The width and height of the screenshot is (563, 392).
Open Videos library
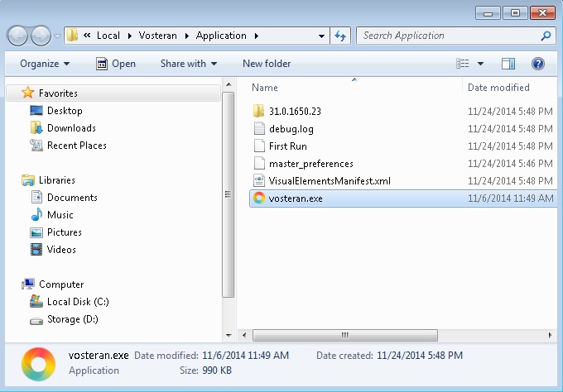[x=61, y=249]
